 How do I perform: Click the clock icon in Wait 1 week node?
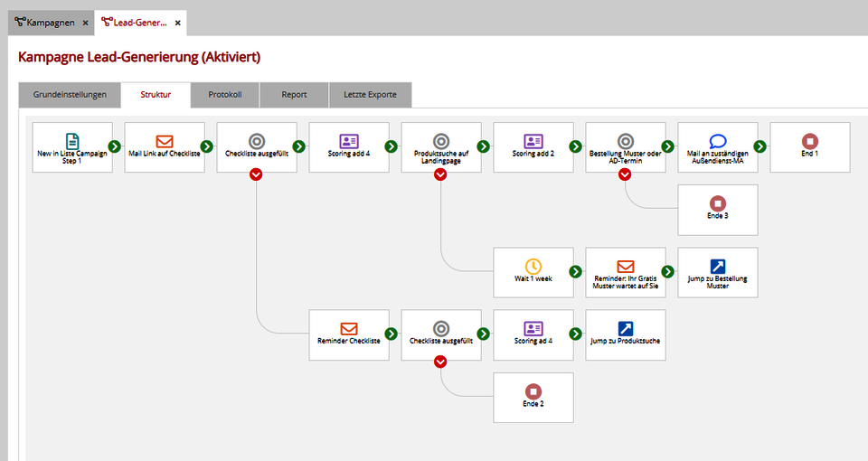coord(533,266)
